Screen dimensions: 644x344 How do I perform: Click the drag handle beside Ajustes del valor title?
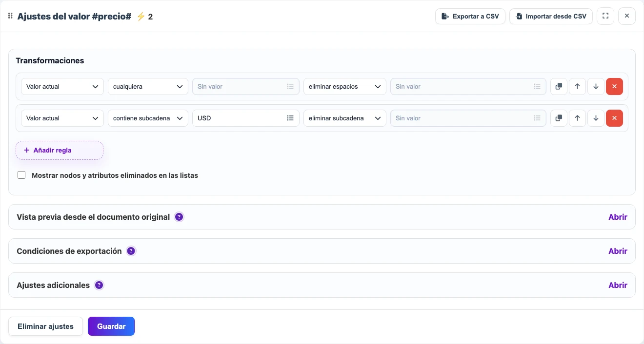tap(10, 16)
